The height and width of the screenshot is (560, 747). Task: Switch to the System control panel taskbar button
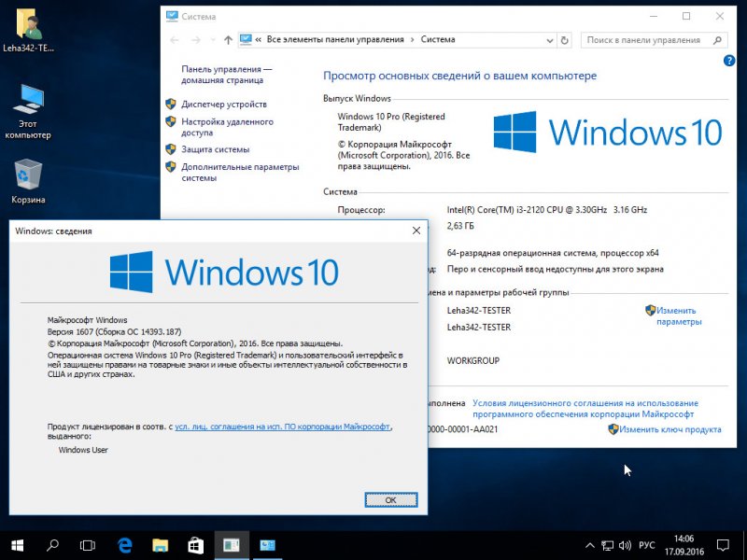(267, 545)
